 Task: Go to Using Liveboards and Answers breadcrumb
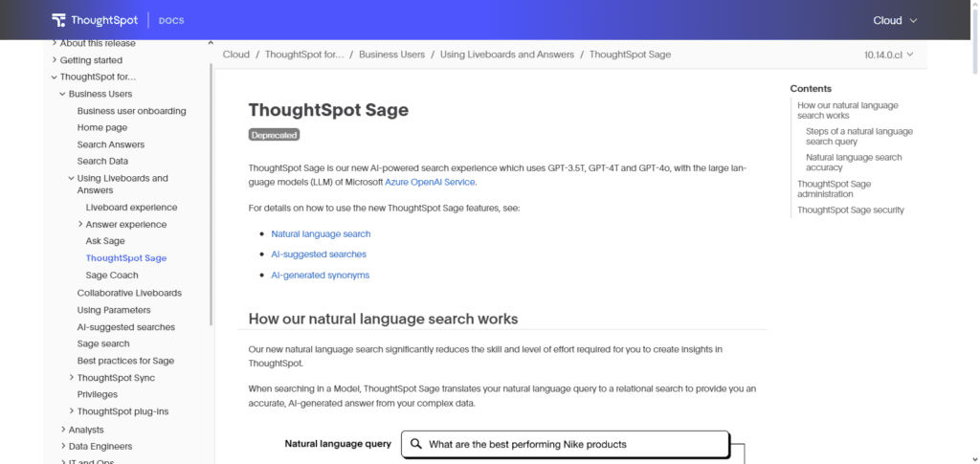pyautogui.click(x=507, y=55)
